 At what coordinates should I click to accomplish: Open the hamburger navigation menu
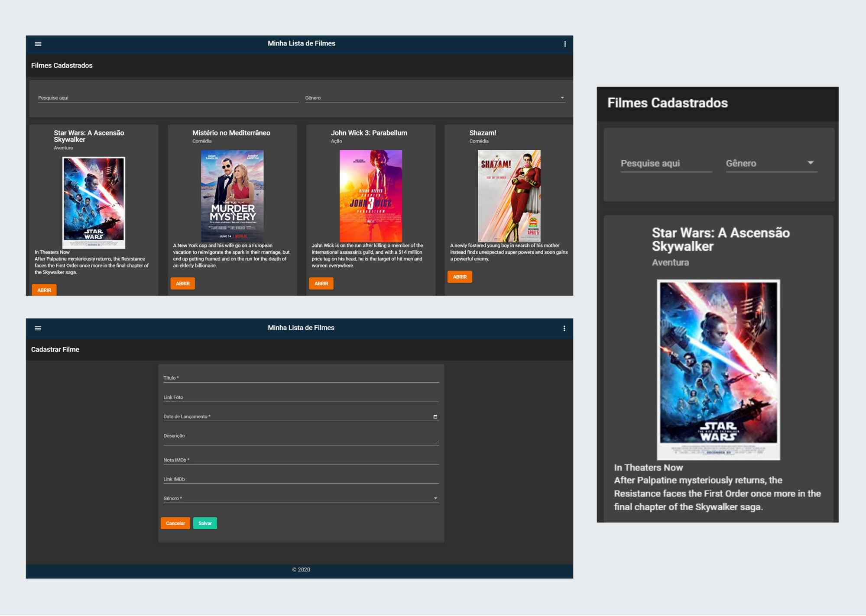(38, 44)
